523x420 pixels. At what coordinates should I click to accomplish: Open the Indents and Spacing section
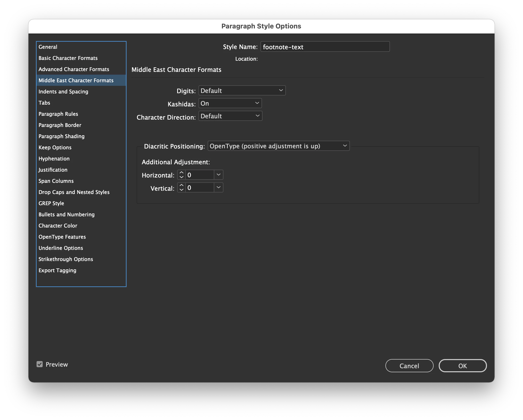63,92
